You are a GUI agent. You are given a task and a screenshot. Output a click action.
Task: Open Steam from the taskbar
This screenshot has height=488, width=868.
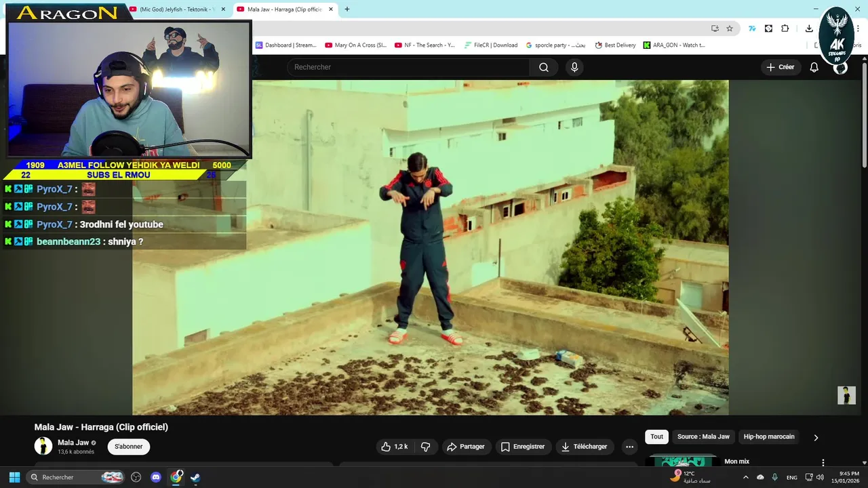click(195, 477)
